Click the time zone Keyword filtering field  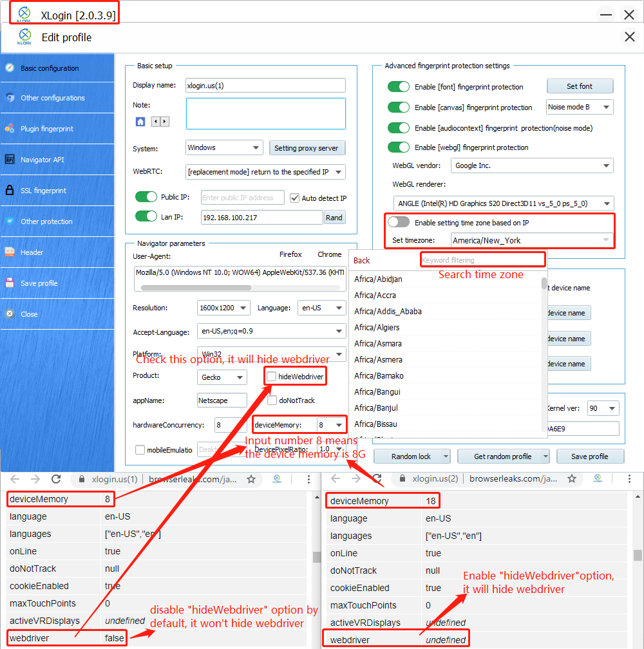(482, 260)
